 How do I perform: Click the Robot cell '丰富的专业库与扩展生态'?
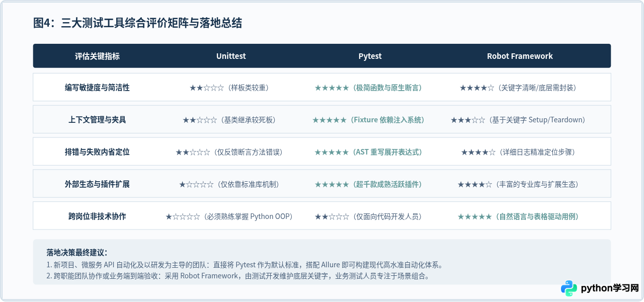[520, 184]
